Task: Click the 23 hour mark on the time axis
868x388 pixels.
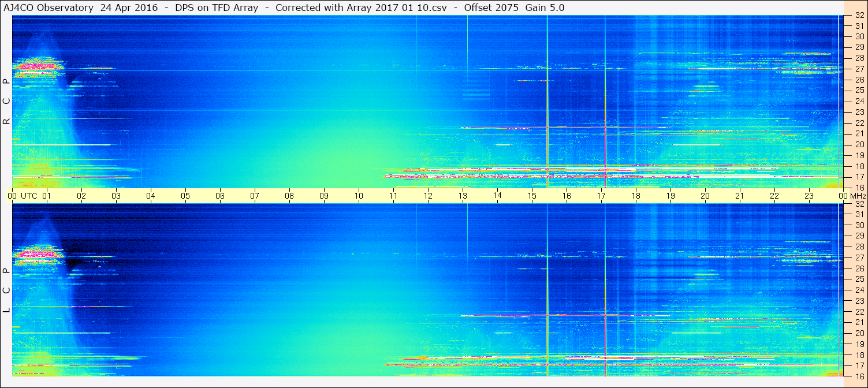Action: (809, 196)
